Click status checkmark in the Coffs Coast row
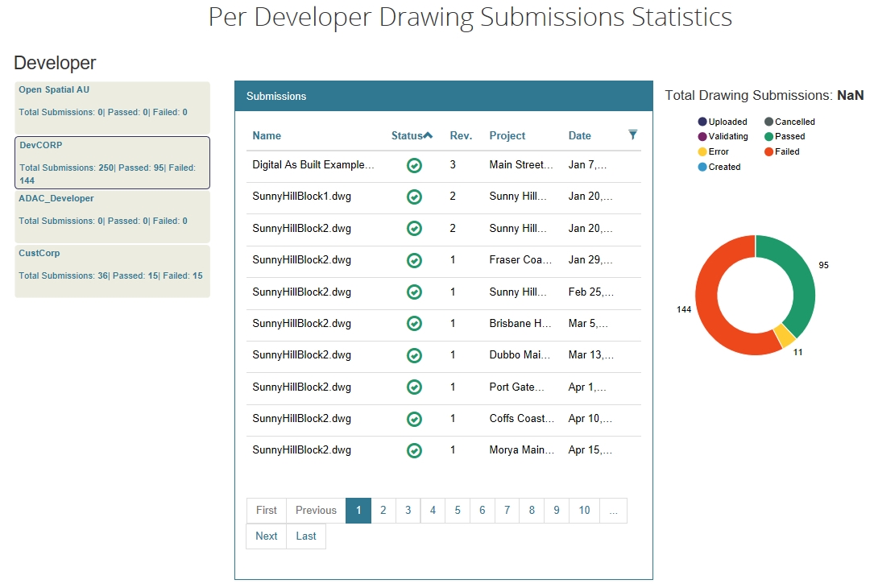874x588 pixels. tap(414, 419)
